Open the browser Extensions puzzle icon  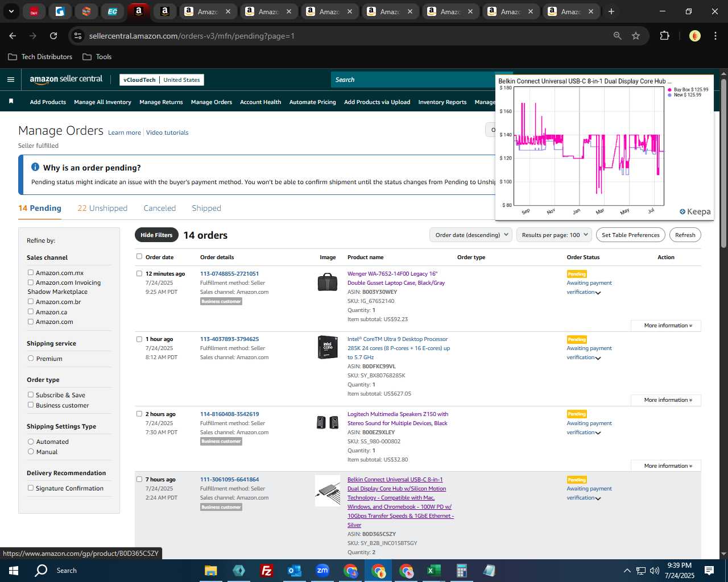tap(664, 36)
